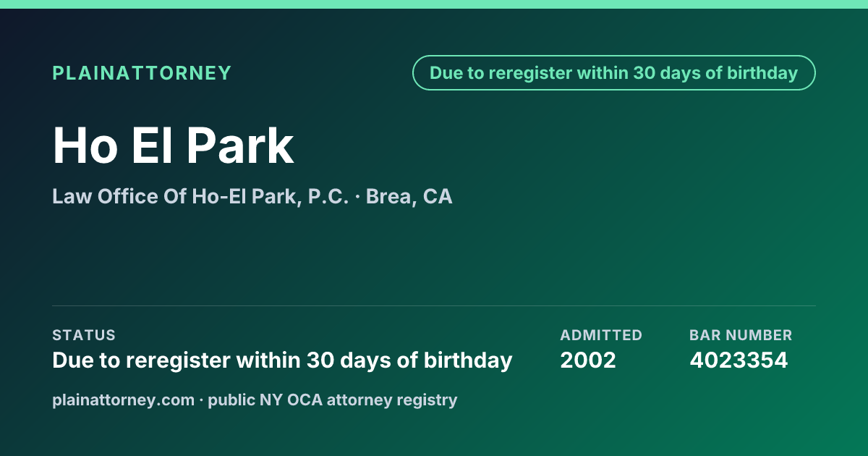Select the bar number 4023354
This screenshot has width=868, height=456.
[739, 360]
